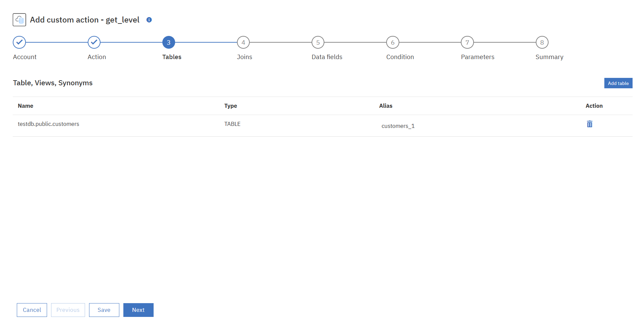Jump to step 8 Summary circle
The height and width of the screenshot is (330, 644).
542,42
